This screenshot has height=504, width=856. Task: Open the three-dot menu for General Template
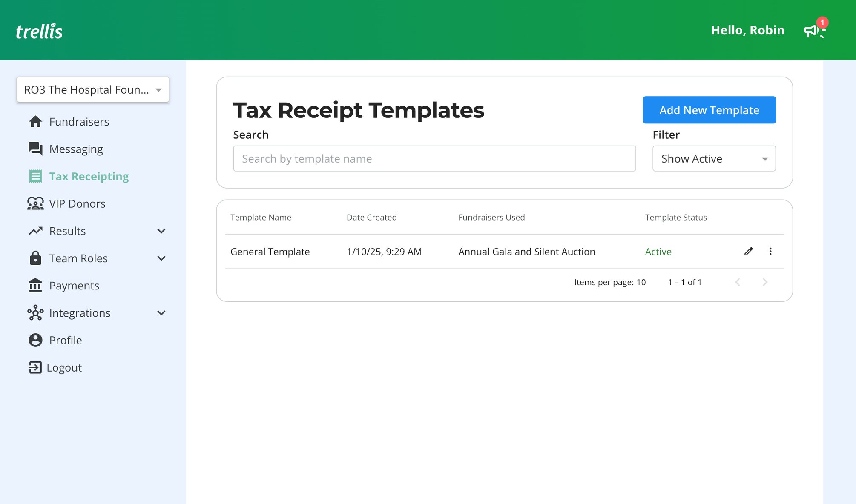point(770,252)
